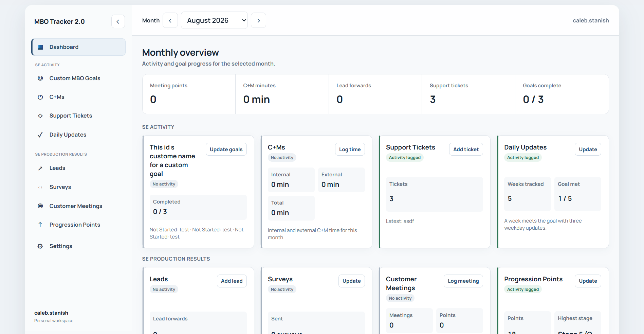
Task: Click the Customer Meetings circle icon
Action: [40, 206]
